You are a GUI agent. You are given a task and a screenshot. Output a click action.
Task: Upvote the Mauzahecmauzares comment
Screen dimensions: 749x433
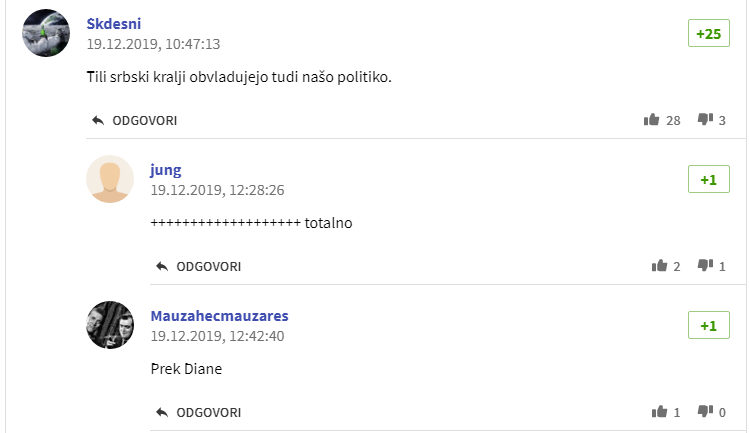659,412
